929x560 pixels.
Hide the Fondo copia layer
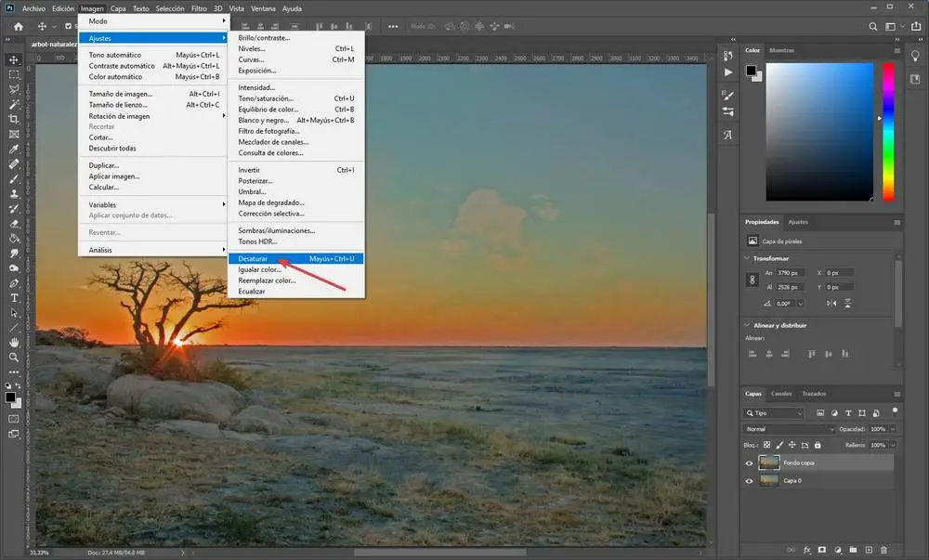coord(749,462)
